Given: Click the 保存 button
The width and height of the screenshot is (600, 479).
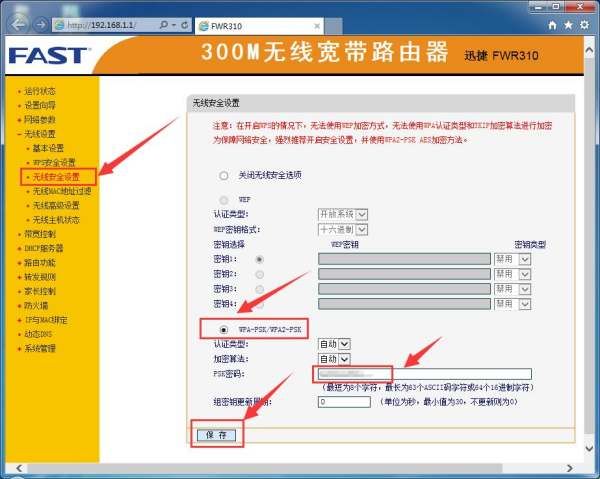Looking at the screenshot, I should tap(216, 435).
